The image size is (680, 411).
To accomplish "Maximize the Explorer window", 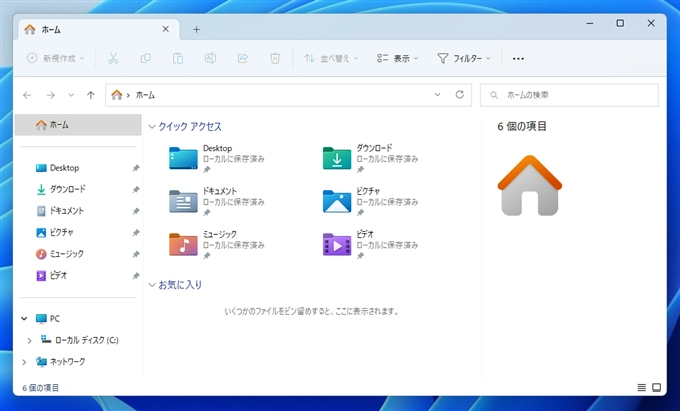I will tap(620, 23).
